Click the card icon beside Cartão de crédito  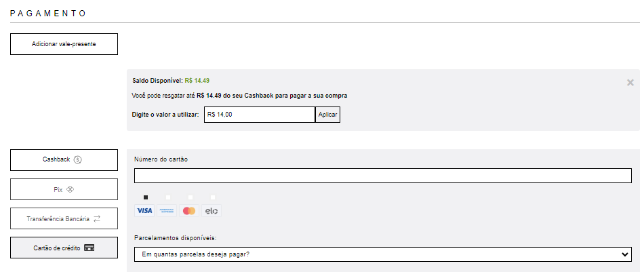pyautogui.click(x=88, y=248)
